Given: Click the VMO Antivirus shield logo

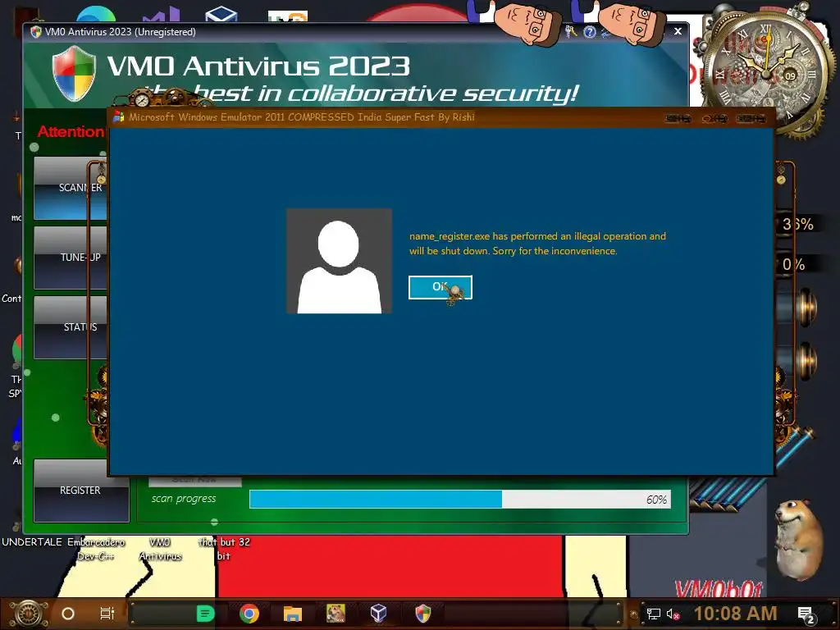Looking at the screenshot, I should [x=74, y=73].
